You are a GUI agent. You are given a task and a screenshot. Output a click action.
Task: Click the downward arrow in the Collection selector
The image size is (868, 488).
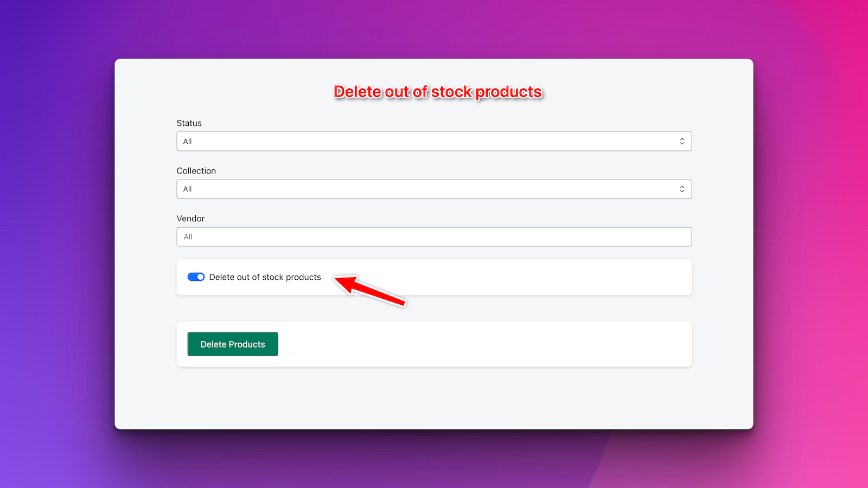click(x=682, y=191)
